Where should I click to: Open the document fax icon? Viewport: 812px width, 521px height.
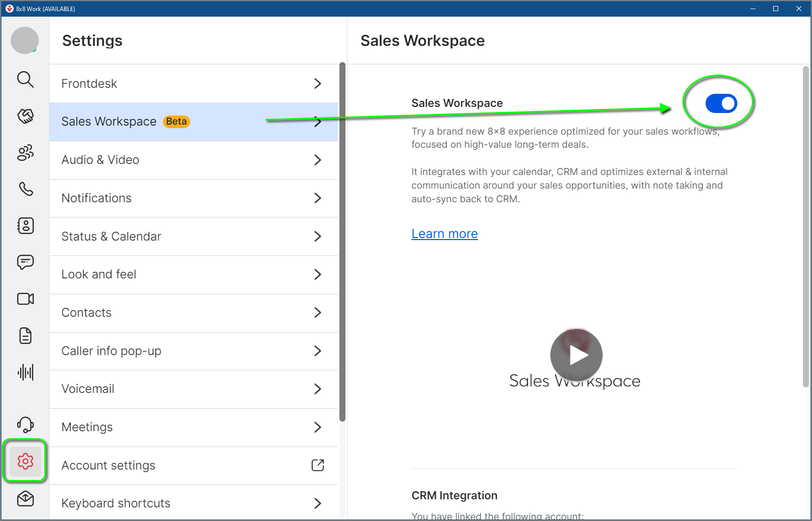click(x=25, y=335)
